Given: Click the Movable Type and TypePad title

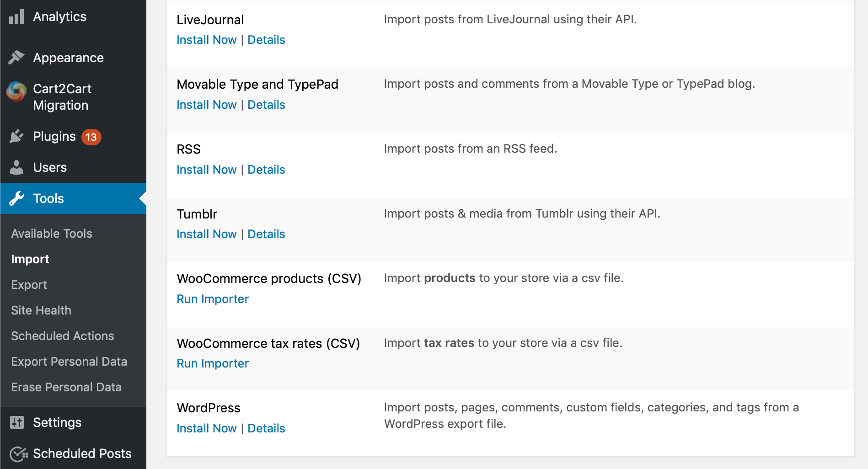Looking at the screenshot, I should pyautogui.click(x=257, y=85).
